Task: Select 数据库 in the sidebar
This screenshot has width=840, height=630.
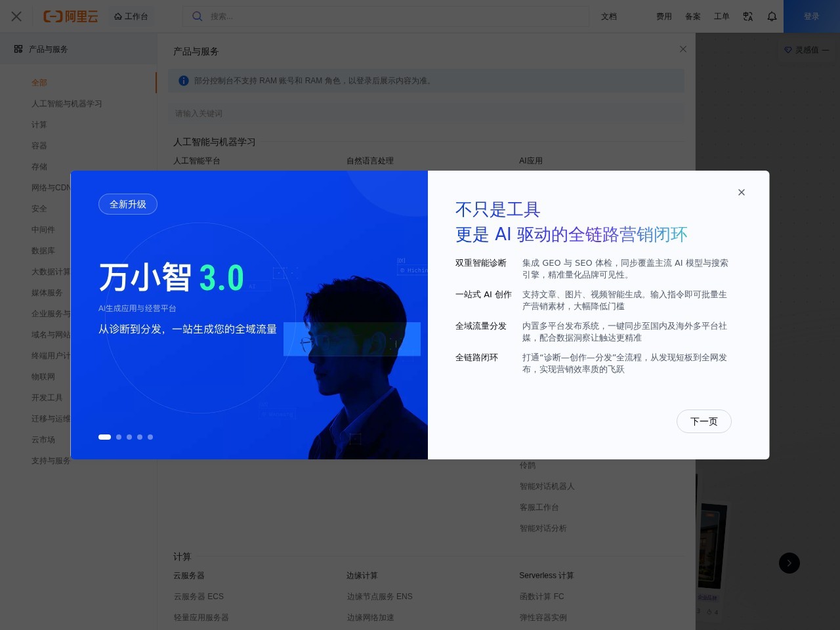Action: tap(43, 251)
